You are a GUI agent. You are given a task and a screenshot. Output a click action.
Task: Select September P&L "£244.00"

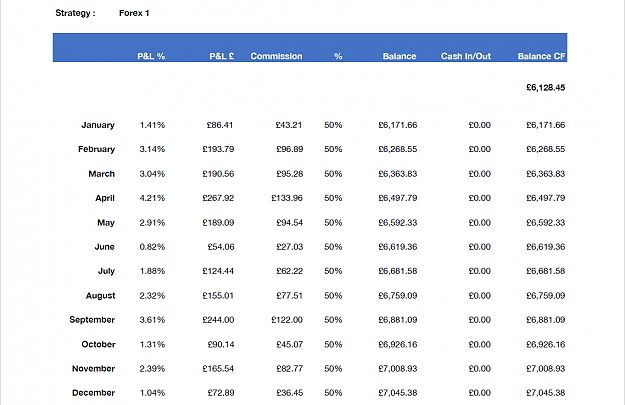tap(218, 320)
